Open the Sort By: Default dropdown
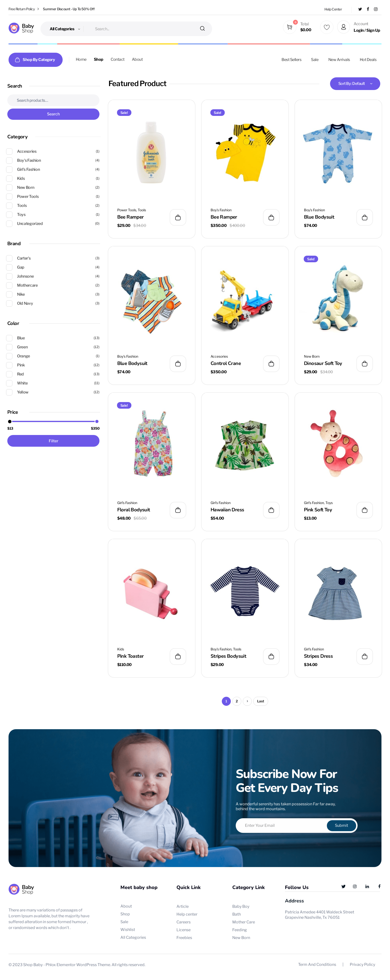Screen dimensions: 390x980 tap(355, 84)
